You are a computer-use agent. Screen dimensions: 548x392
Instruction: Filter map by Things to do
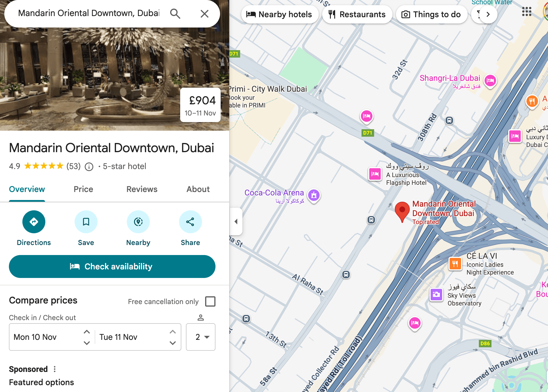click(432, 14)
